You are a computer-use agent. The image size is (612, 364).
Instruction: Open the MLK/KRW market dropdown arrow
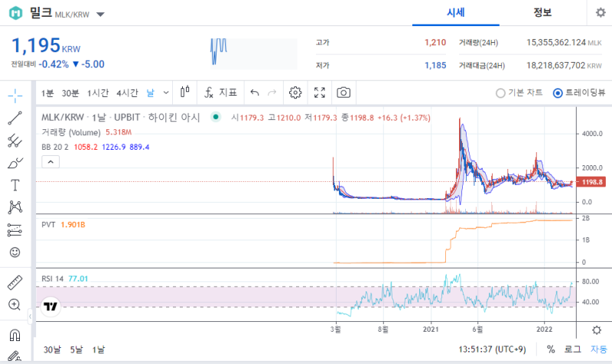pos(100,15)
